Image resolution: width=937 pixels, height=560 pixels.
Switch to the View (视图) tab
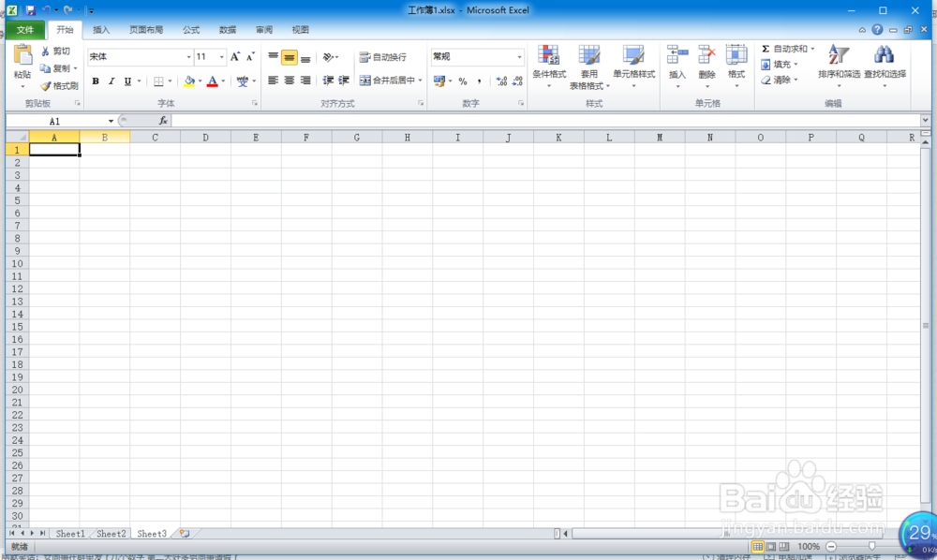pos(300,30)
